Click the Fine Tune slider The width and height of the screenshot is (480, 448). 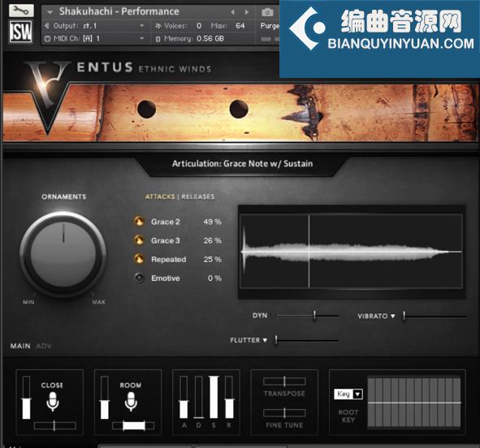tap(284, 413)
